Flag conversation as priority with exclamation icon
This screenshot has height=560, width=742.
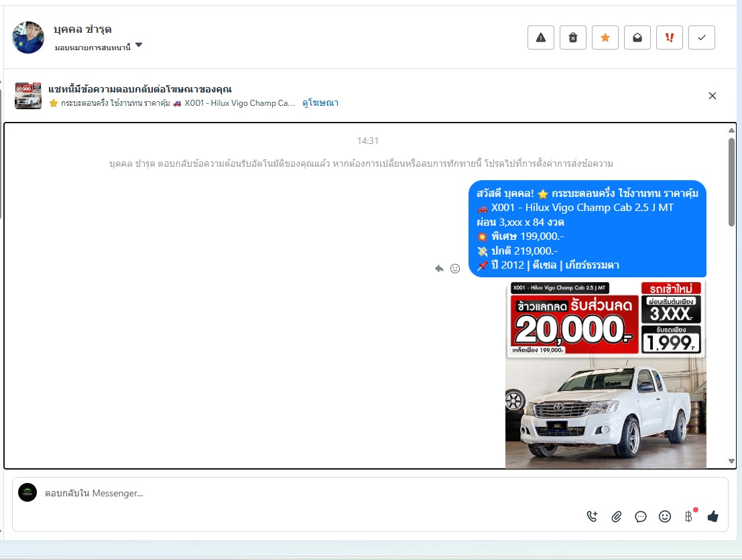(x=670, y=38)
